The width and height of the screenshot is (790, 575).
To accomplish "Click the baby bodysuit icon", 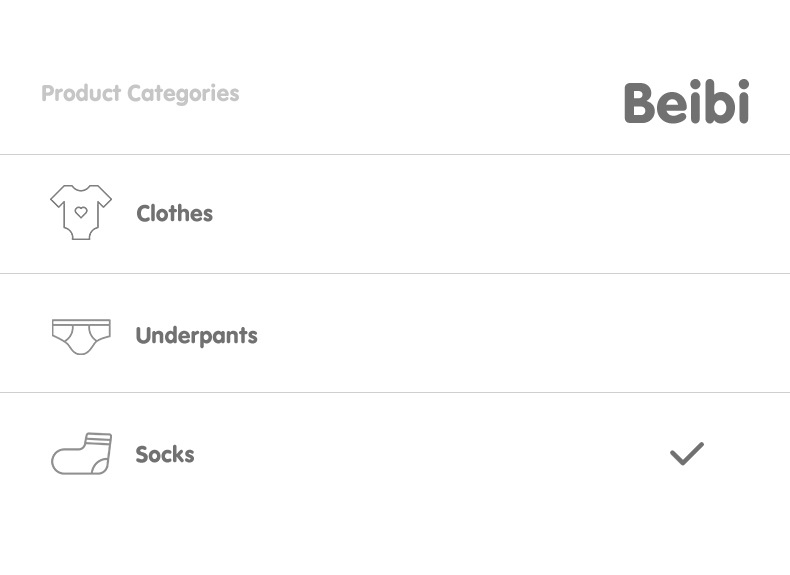I will (81, 212).
